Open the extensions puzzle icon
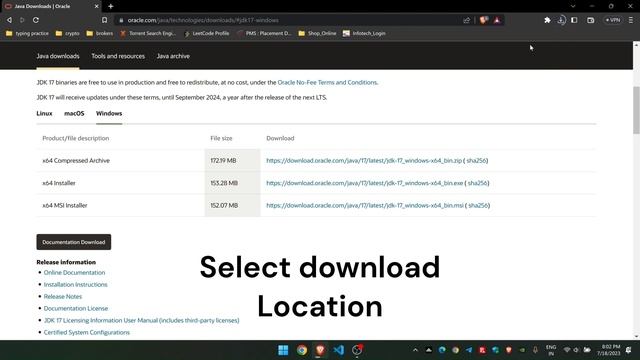The image size is (640, 360). pos(547,20)
